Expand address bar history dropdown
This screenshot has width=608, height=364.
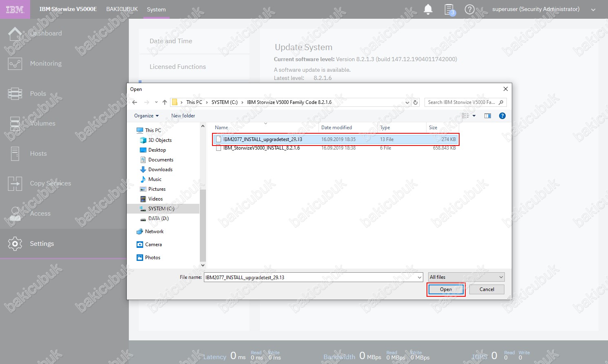click(407, 102)
